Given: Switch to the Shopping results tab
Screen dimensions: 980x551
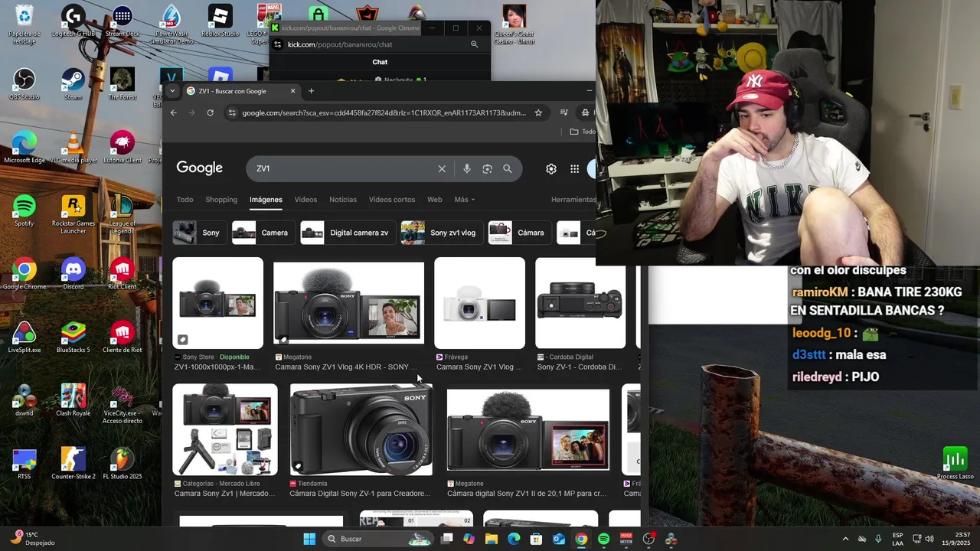Looking at the screenshot, I should [221, 200].
